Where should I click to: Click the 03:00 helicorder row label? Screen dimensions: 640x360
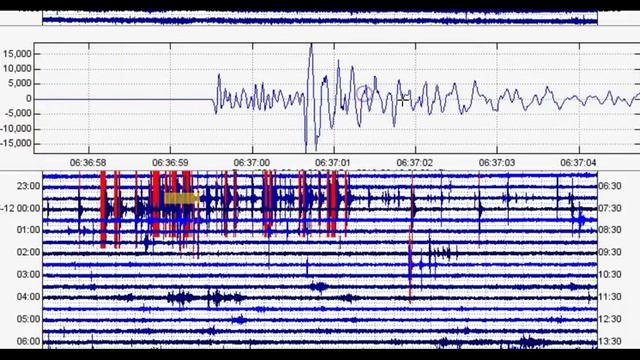[29, 274]
